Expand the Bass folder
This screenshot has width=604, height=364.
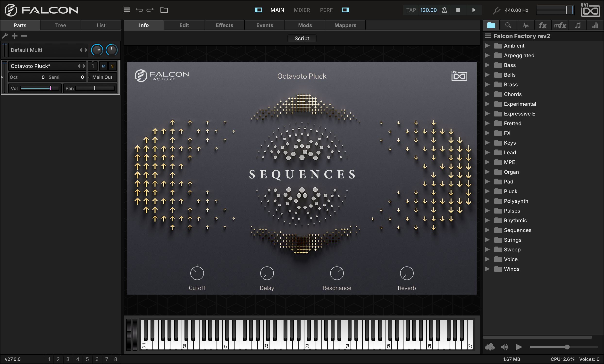pos(487,65)
